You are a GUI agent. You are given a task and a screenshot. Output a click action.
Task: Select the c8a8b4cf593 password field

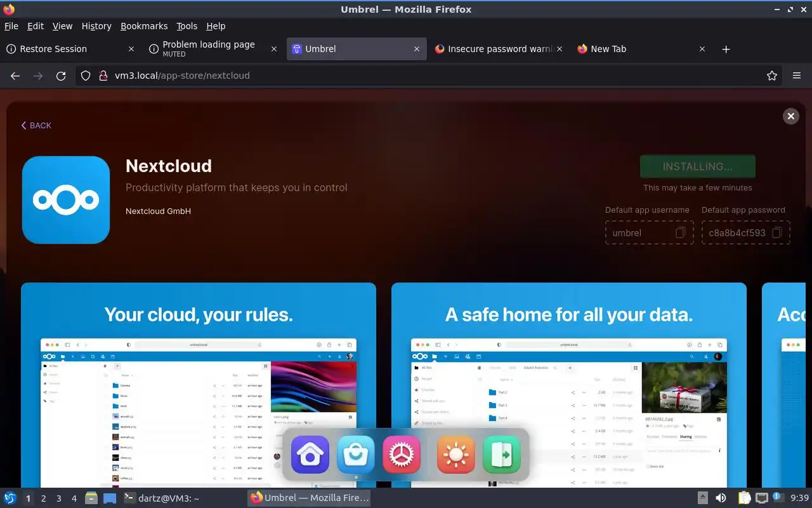(x=746, y=232)
